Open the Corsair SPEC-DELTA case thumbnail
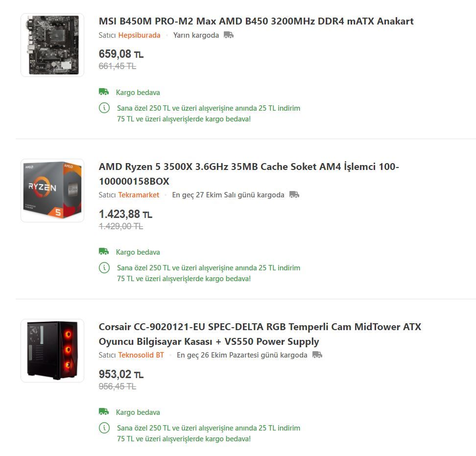The image size is (476, 456). coord(52,350)
